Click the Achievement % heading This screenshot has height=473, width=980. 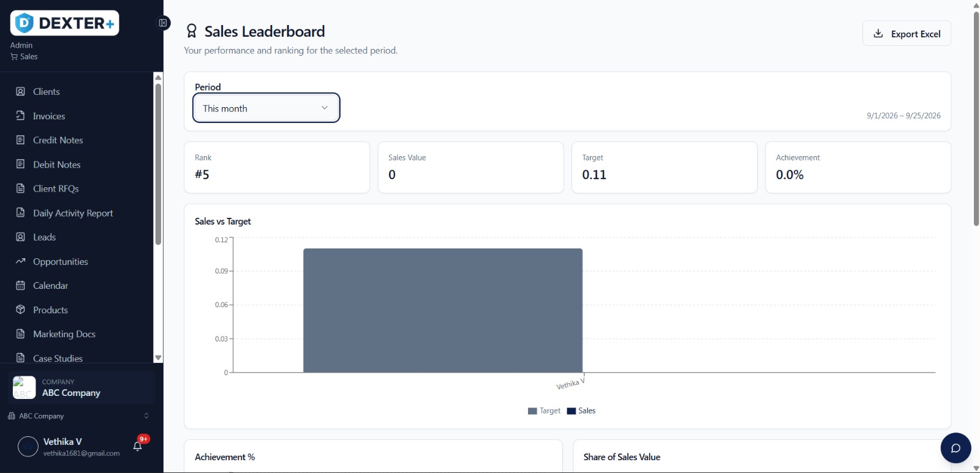point(225,457)
